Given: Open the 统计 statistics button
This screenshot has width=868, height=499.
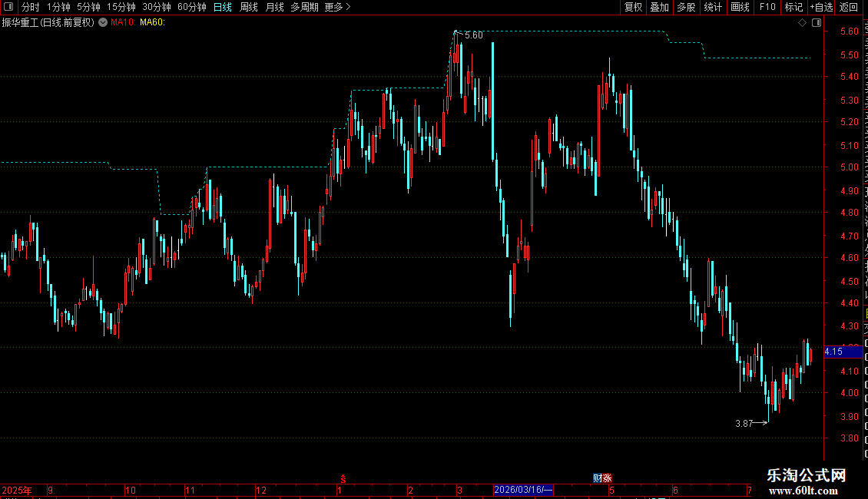Looking at the screenshot, I should tap(712, 7).
